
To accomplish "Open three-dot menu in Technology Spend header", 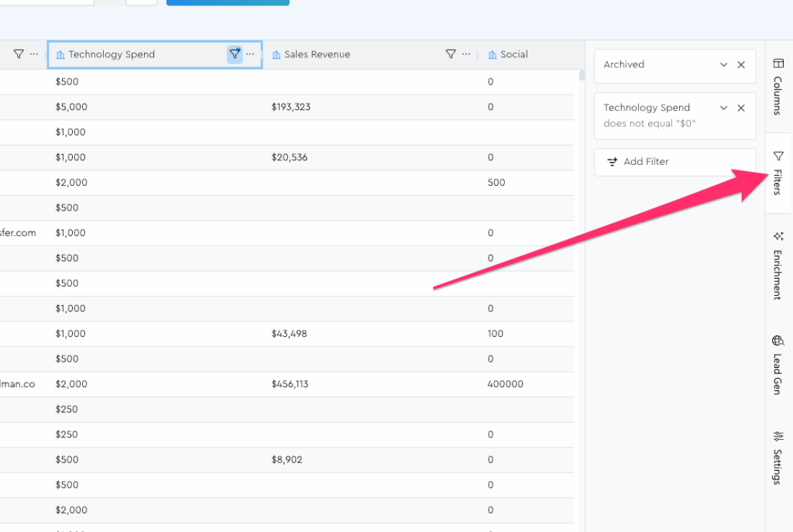I will [x=250, y=54].
